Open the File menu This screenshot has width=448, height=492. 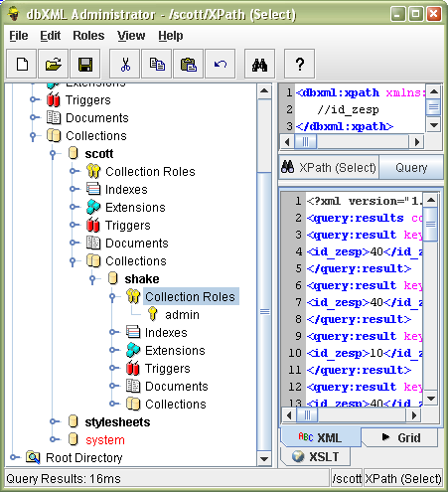19,36
